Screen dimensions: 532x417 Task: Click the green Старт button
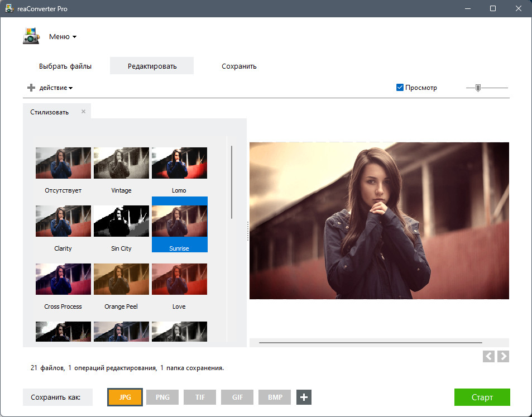(x=482, y=397)
